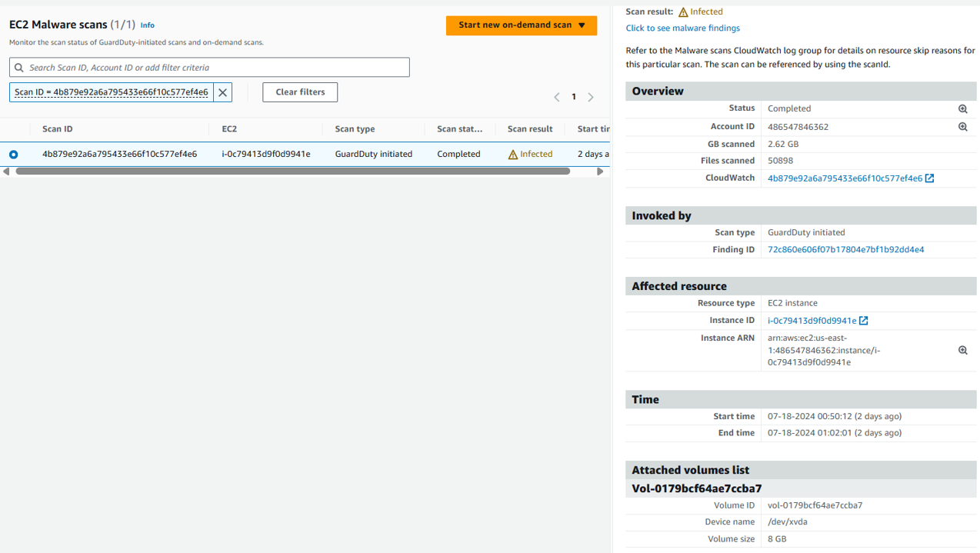The width and height of the screenshot is (980, 553).
Task: Click the GB scanned value 2.62 GB
Action: coord(783,144)
